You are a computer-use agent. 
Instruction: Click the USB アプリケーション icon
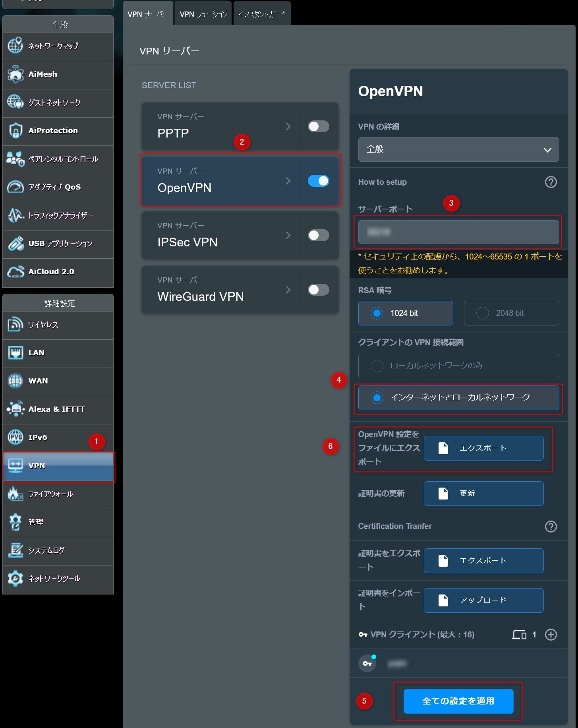click(x=15, y=244)
